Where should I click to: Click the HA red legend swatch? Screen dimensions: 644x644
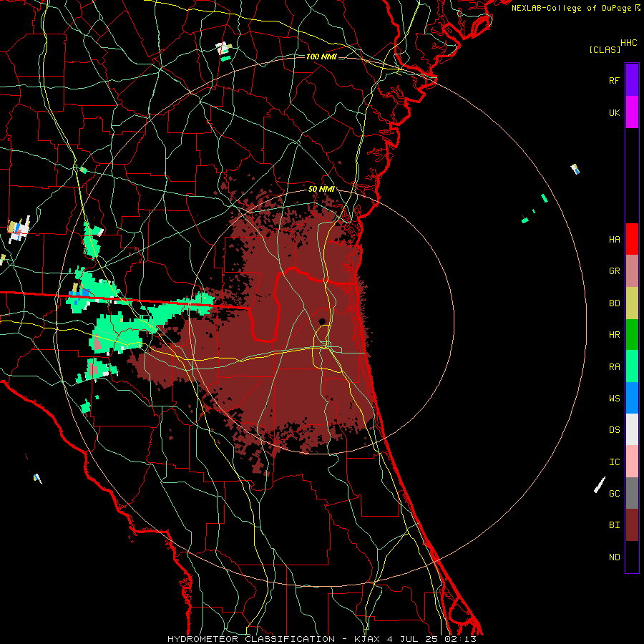[x=632, y=239]
